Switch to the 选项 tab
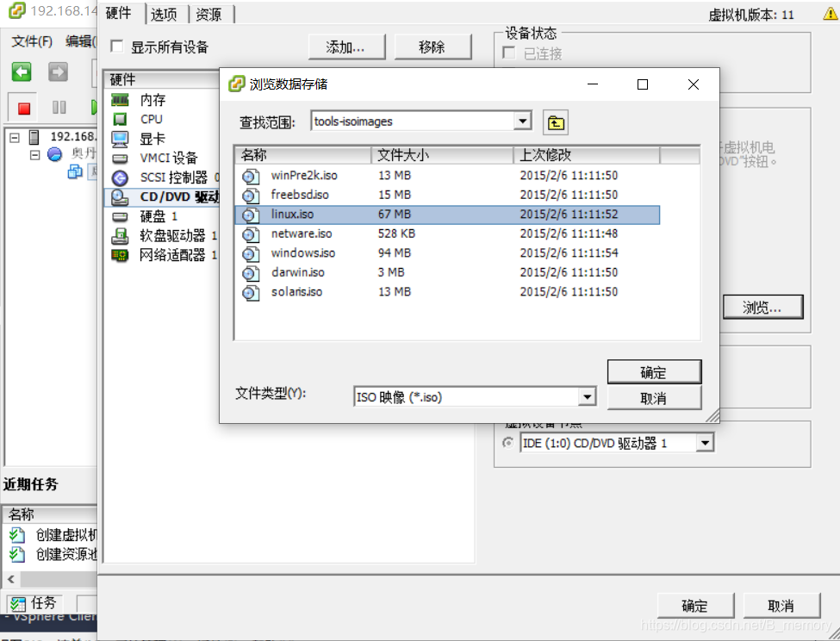Viewport: 840px width, 641px height. pyautogui.click(x=165, y=14)
